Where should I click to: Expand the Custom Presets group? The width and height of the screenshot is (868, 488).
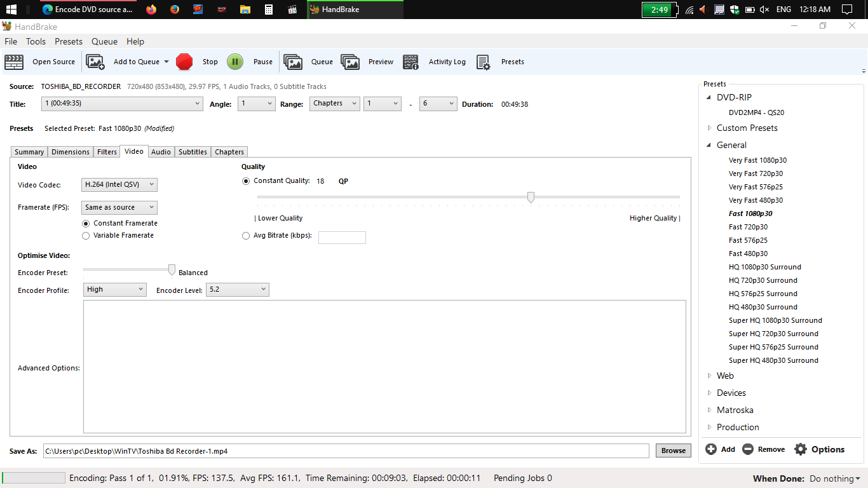[x=709, y=128]
